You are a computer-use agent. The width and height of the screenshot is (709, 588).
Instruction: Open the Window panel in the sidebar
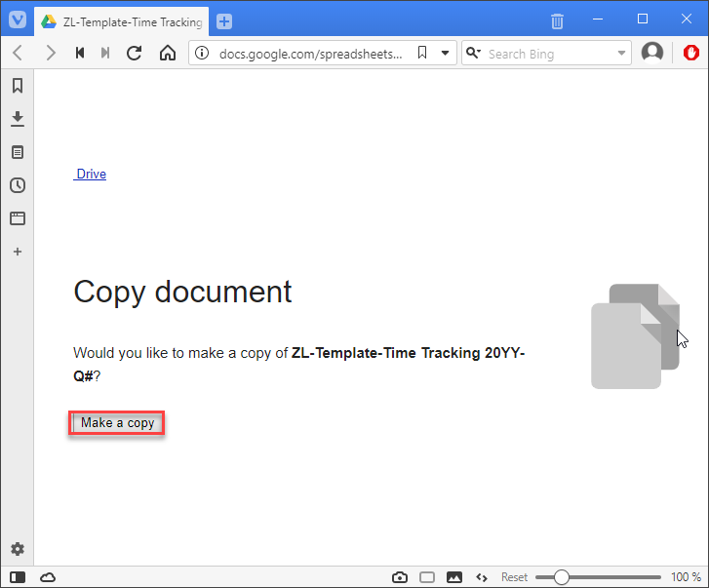point(17,218)
